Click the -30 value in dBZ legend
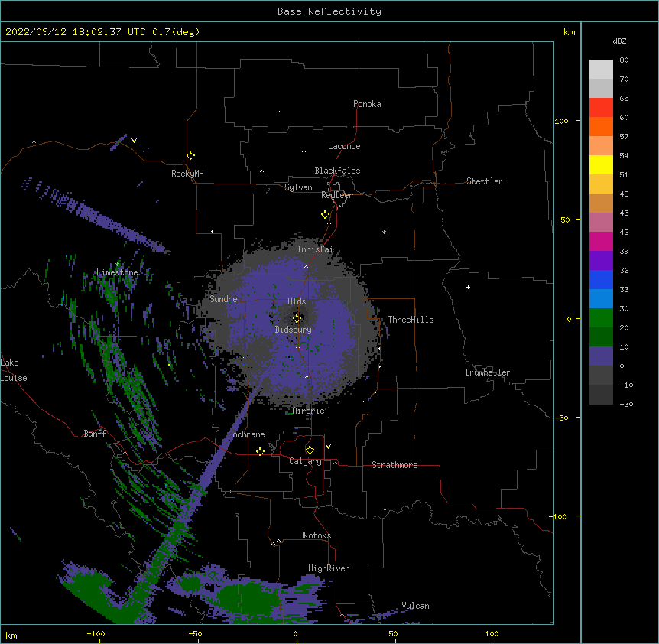 click(x=626, y=404)
